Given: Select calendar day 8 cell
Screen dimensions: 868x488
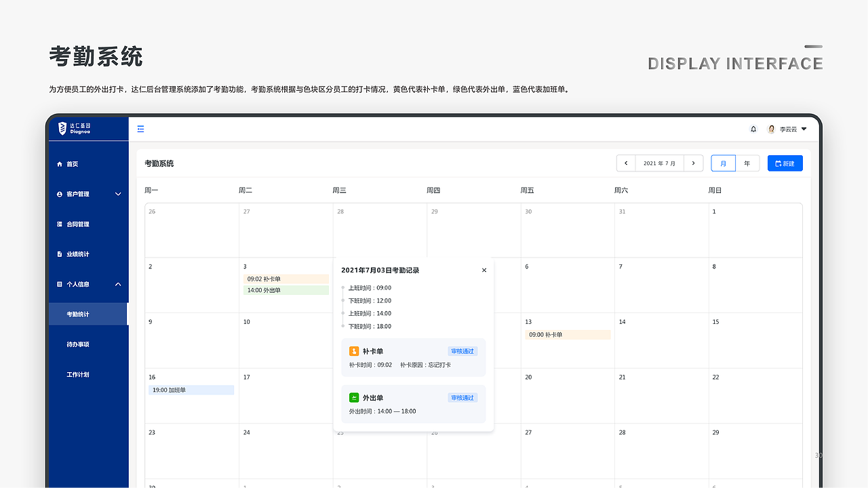Looking at the screenshot, I should point(755,285).
